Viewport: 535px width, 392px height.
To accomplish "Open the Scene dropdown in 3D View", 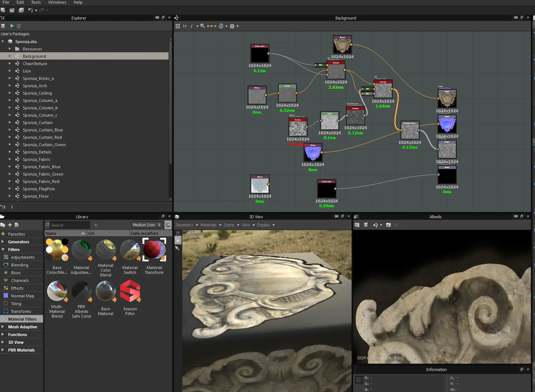I will 231,225.
